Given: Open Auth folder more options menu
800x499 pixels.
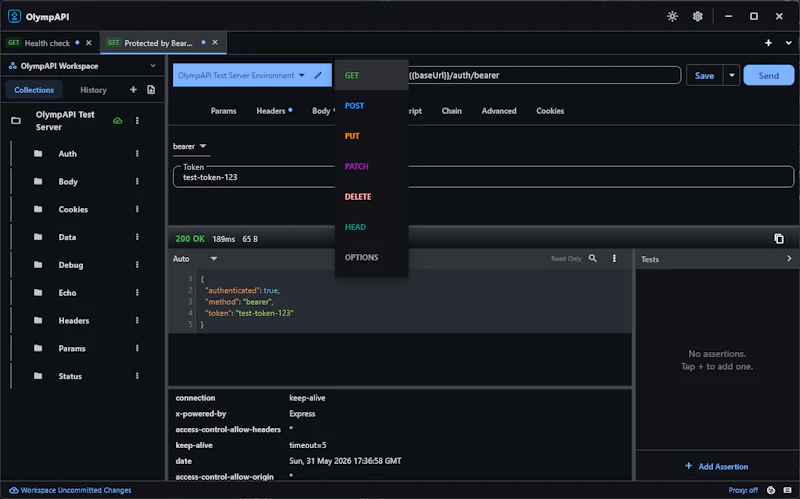Looking at the screenshot, I should click(x=137, y=154).
